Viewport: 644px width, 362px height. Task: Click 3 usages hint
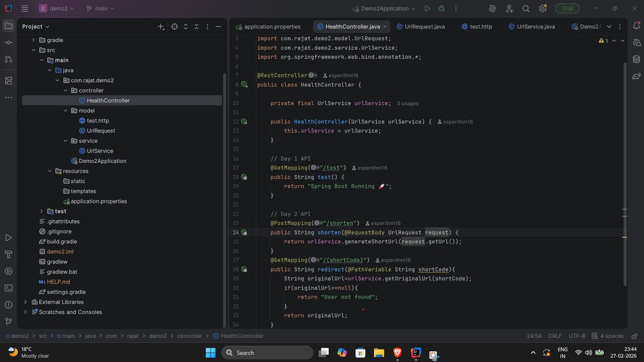(x=408, y=104)
